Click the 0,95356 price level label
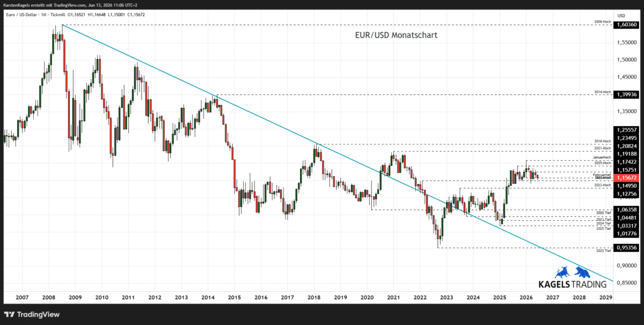The height and width of the screenshot is (325, 644). tap(627, 248)
